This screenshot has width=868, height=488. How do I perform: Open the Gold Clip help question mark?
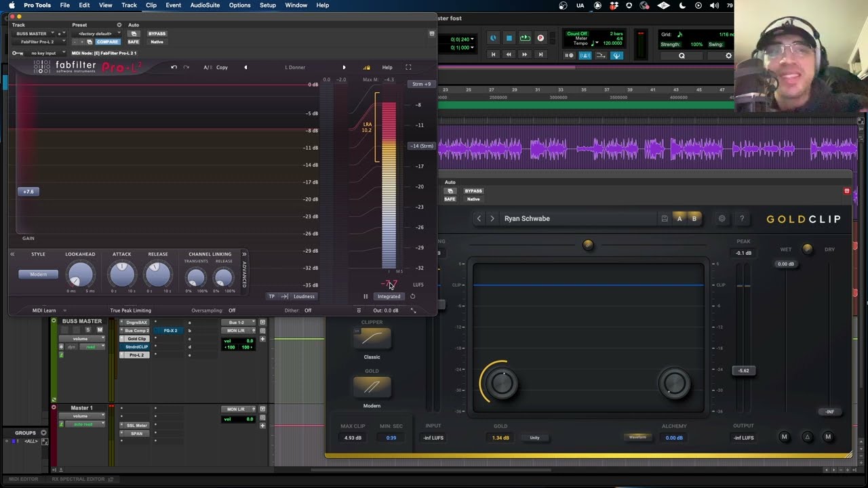click(x=742, y=219)
